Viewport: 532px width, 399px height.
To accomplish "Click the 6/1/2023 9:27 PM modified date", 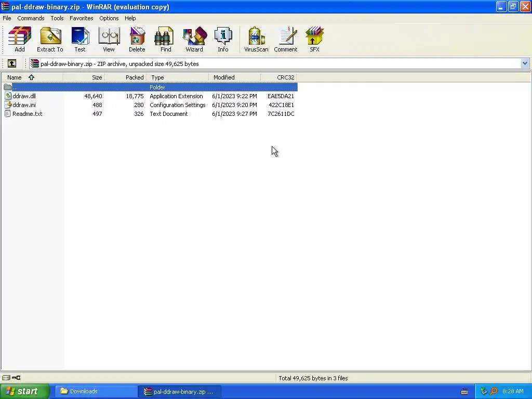I will (234, 114).
